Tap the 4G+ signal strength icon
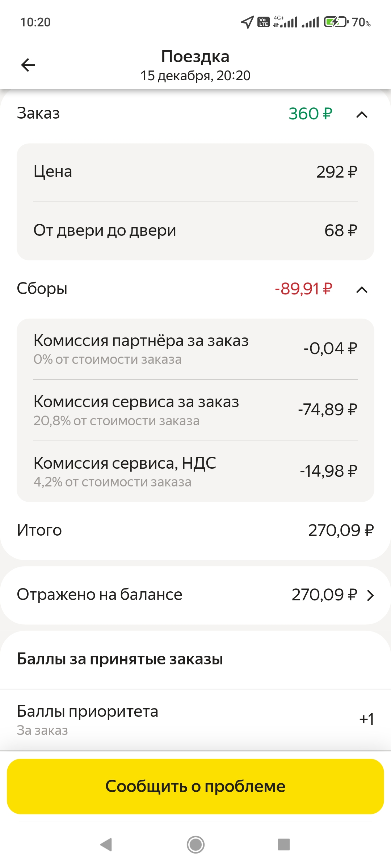 [x=286, y=22]
